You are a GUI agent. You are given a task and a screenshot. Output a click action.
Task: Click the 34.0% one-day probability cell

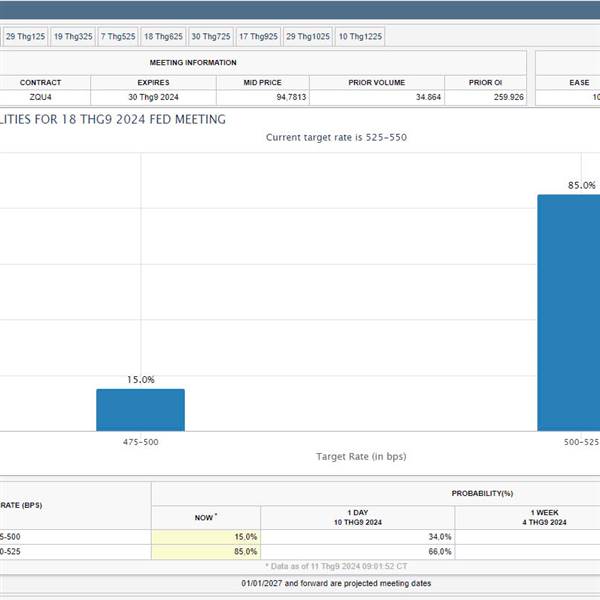point(357,537)
